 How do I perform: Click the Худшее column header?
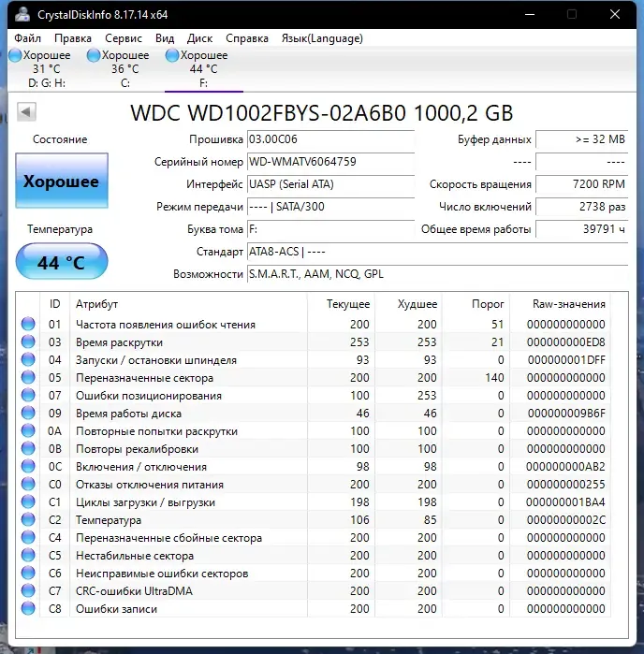coord(408,304)
